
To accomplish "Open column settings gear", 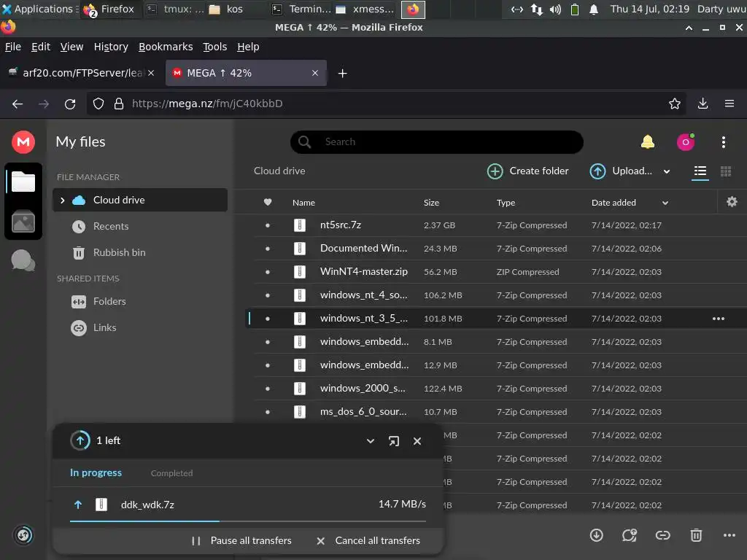I will 732,202.
